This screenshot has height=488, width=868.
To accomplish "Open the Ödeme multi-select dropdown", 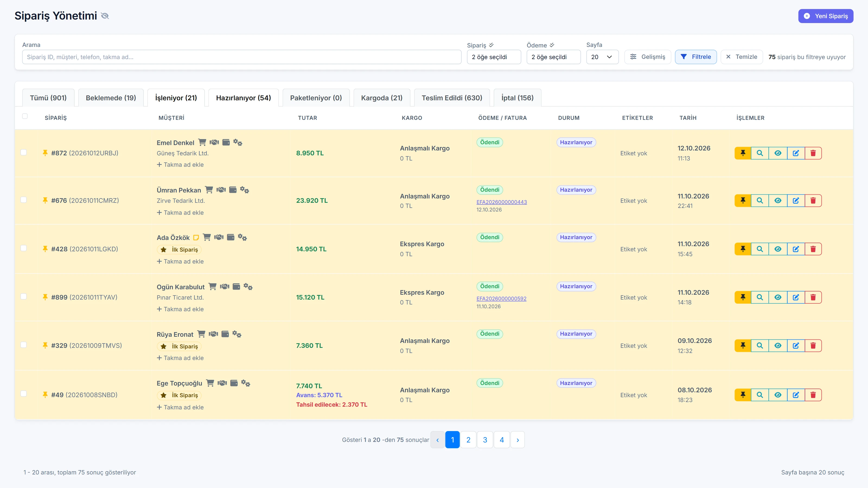I will coord(554,57).
